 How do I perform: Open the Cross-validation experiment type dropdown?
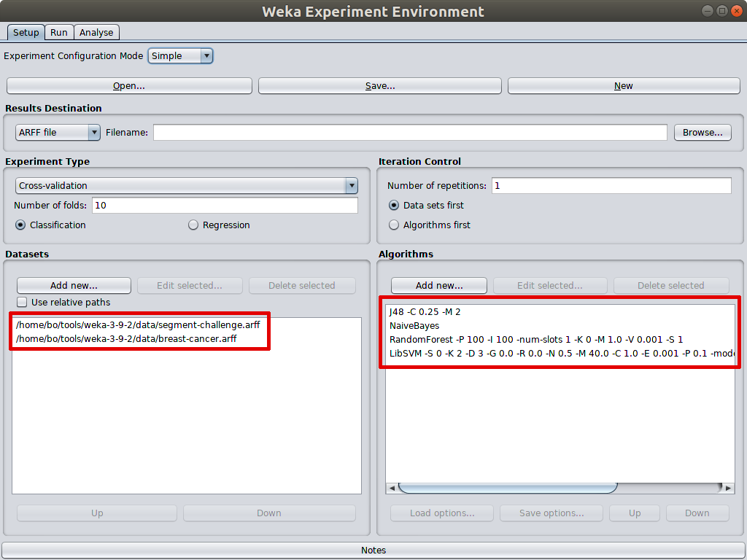(x=186, y=186)
